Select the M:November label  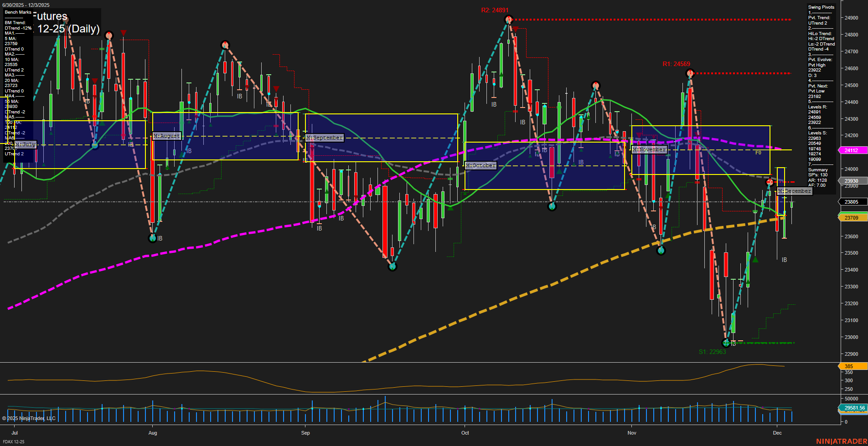coord(649,149)
